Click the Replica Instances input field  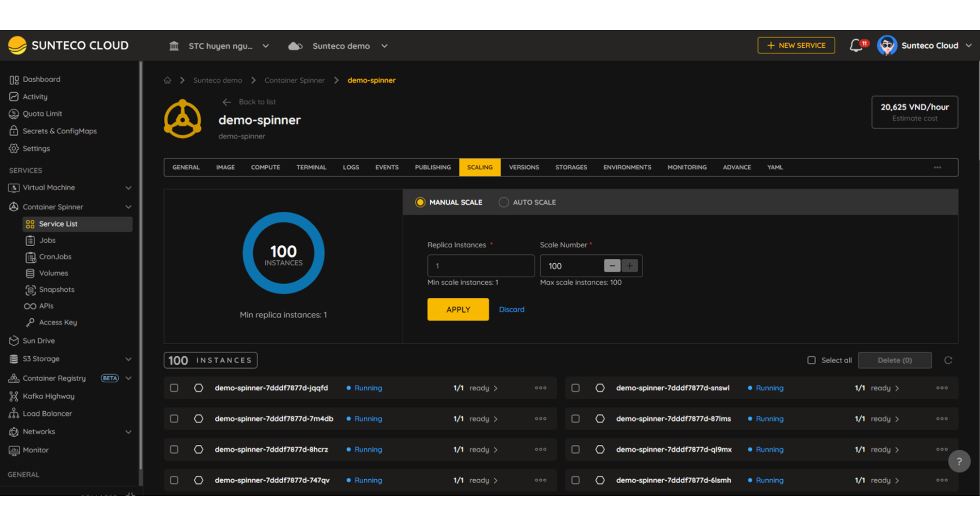pos(481,266)
